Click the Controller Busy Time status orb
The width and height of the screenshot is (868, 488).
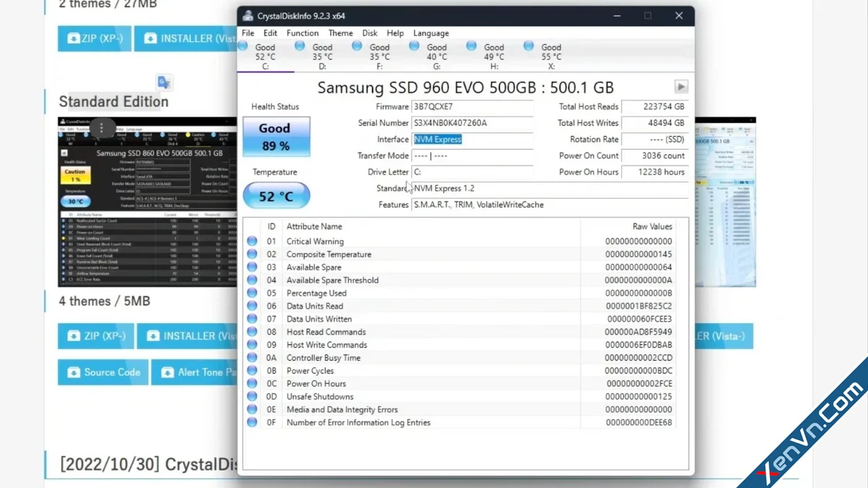(x=252, y=358)
